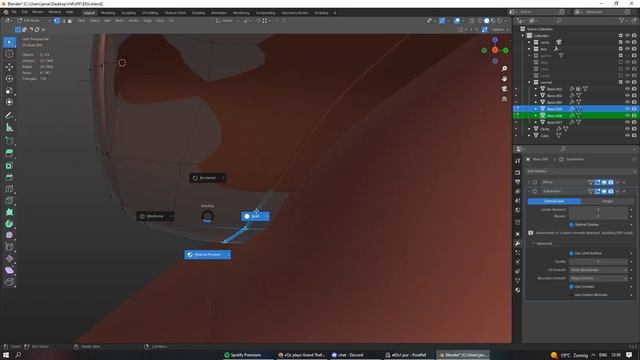Toggle visibility of the Cube object

point(627,135)
